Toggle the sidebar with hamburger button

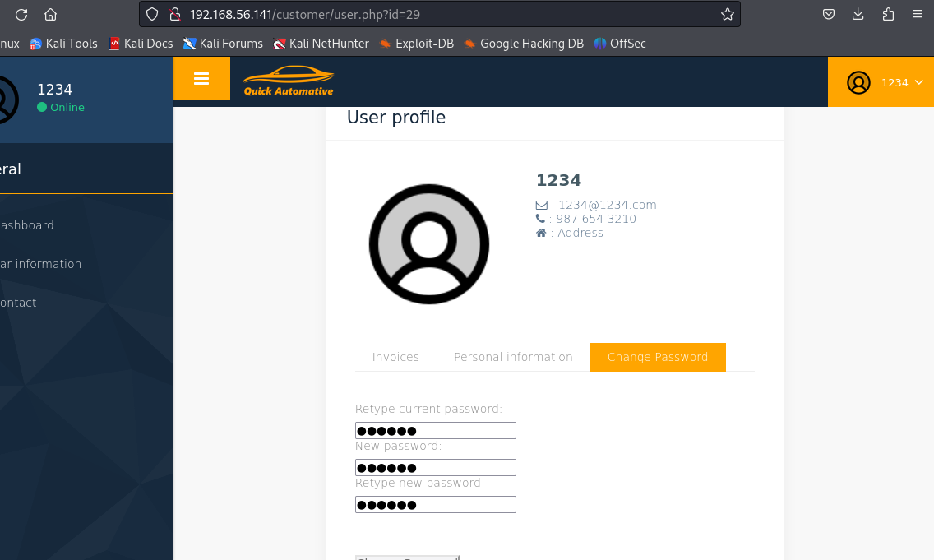point(201,79)
